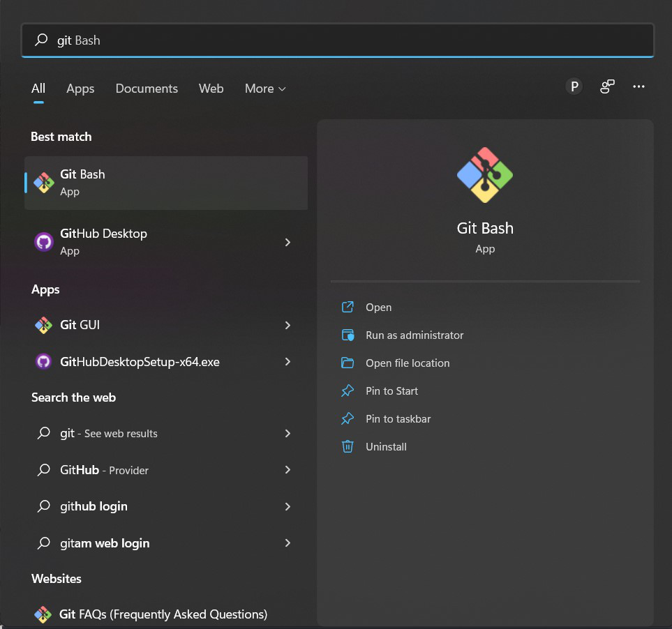Click Open in the Git Bash actions
The height and width of the screenshot is (629, 672).
[x=378, y=308]
